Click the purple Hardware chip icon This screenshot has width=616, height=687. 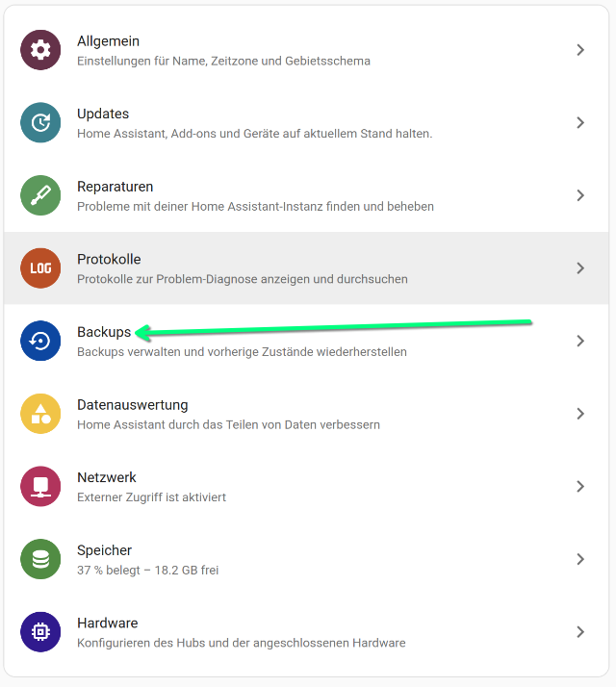[x=40, y=632]
